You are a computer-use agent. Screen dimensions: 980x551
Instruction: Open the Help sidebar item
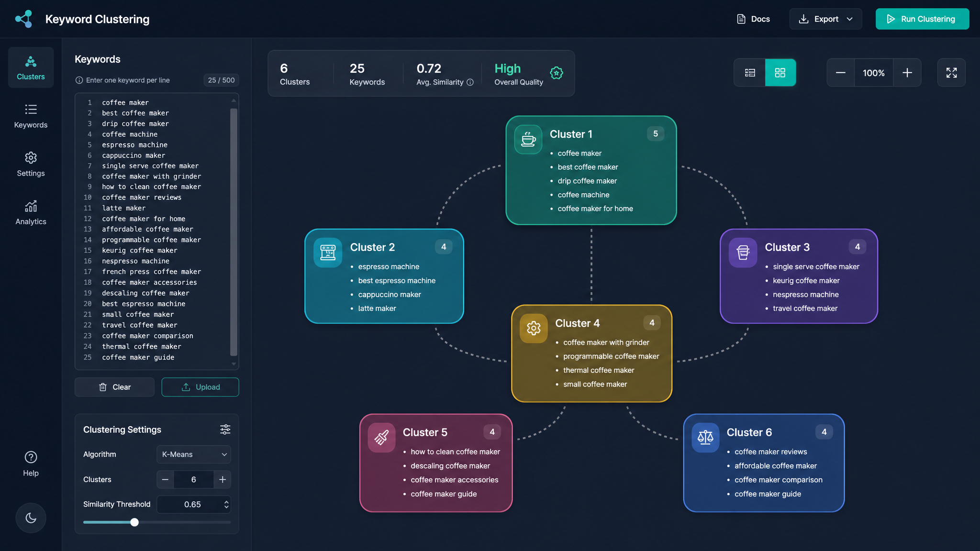point(31,463)
